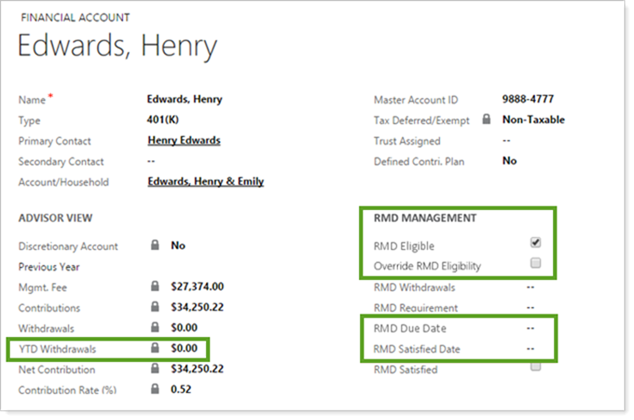Click the Net Contribution lock icon
The image size is (634, 420).
[x=155, y=369]
